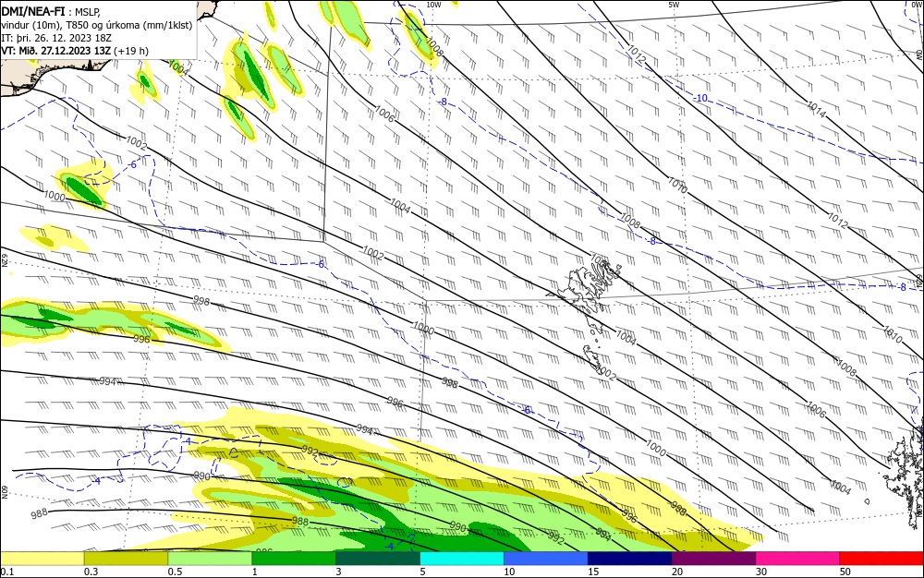Click the legend value "30"
This screenshot has width=924, height=578.
(760, 572)
